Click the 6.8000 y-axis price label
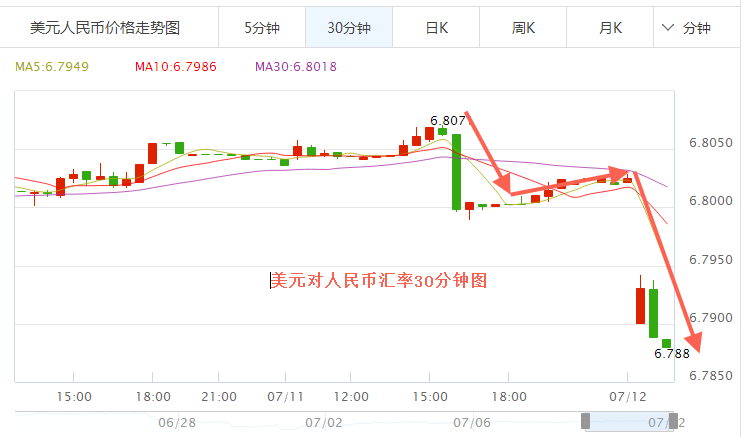 coord(711,201)
